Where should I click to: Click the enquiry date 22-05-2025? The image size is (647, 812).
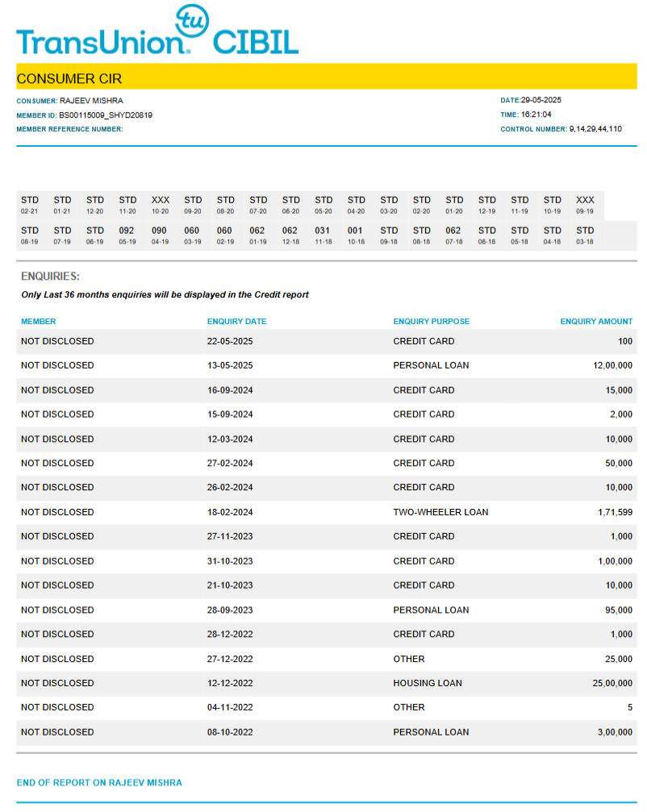[x=230, y=341]
